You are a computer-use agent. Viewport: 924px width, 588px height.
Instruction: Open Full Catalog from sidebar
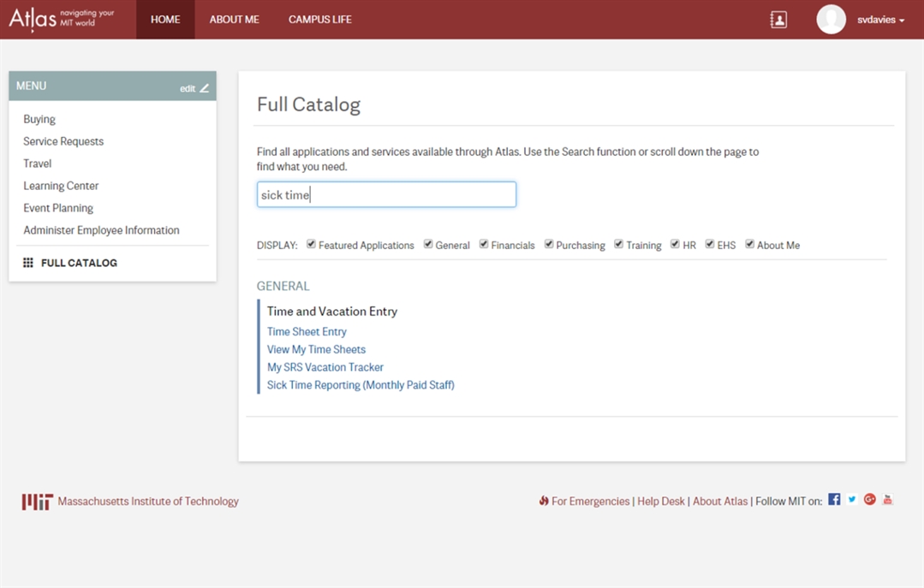(79, 263)
